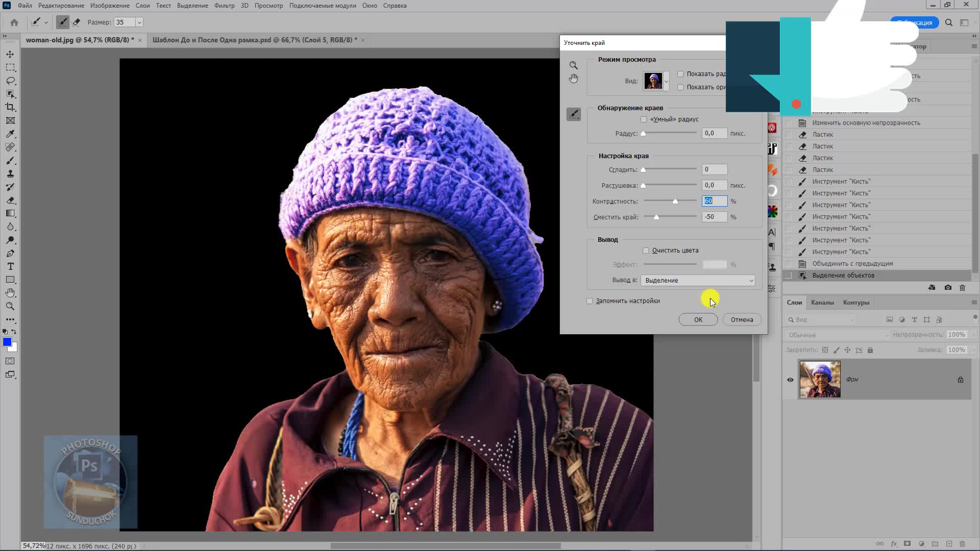Screen dimensions: 980x551
Task: Open the Output To dropdown
Action: pyautogui.click(x=698, y=281)
